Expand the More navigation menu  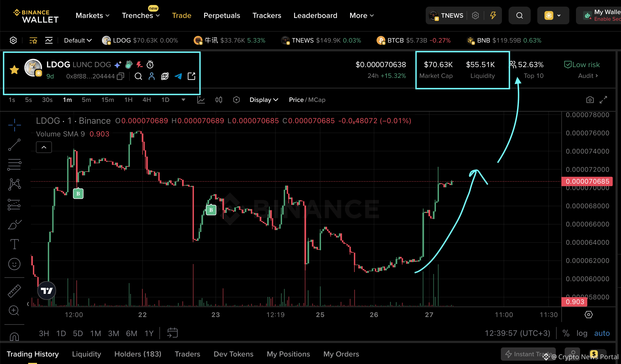pos(361,15)
